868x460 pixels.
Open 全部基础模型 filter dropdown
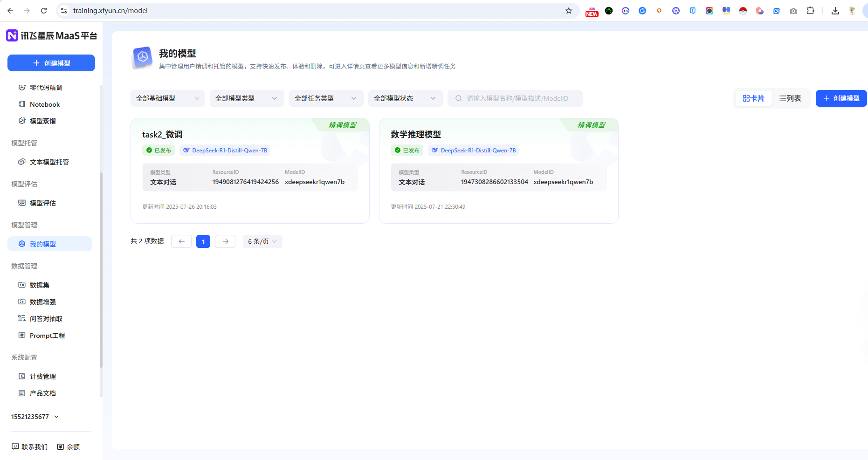[168, 98]
